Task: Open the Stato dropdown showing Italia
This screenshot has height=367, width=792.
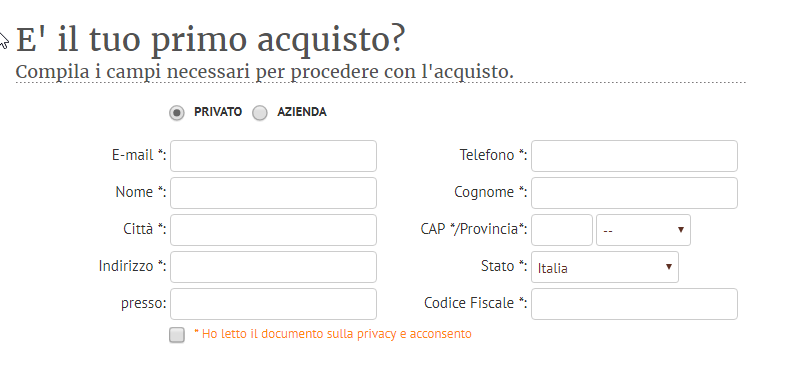Action: click(x=605, y=267)
